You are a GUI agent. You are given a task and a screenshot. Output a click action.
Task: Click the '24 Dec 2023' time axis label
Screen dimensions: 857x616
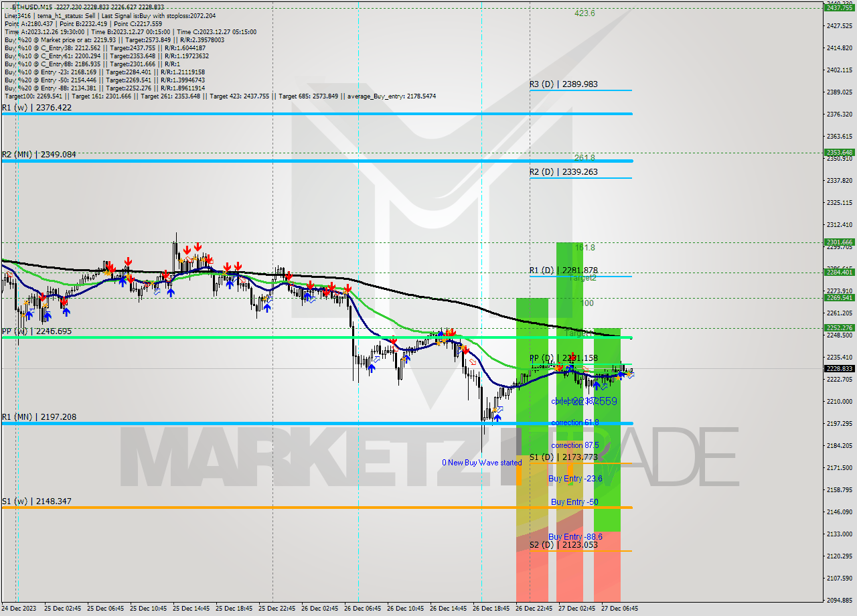coord(19,609)
